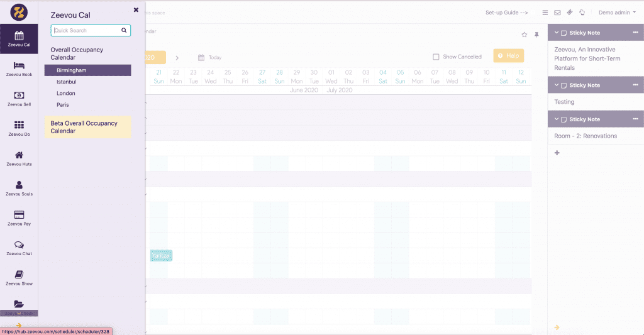Click the ticket tag icon in header
Viewport: 644px width, 335px height.
click(570, 13)
